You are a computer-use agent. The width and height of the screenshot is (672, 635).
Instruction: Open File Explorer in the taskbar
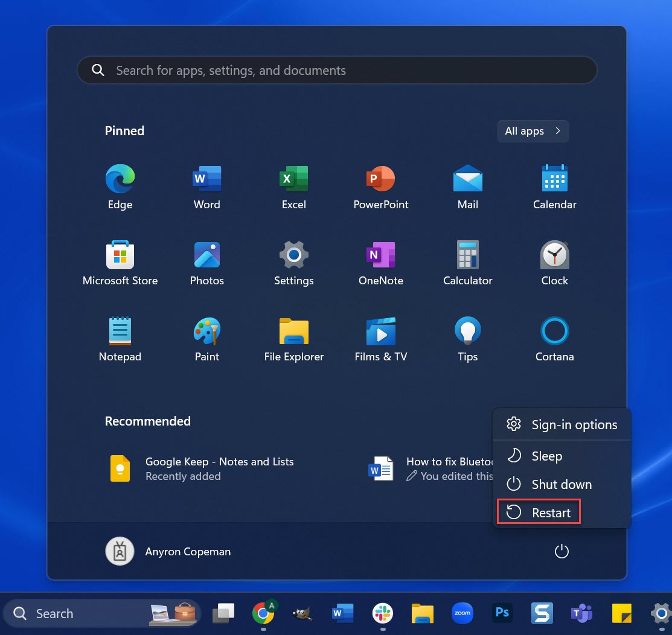[423, 613]
